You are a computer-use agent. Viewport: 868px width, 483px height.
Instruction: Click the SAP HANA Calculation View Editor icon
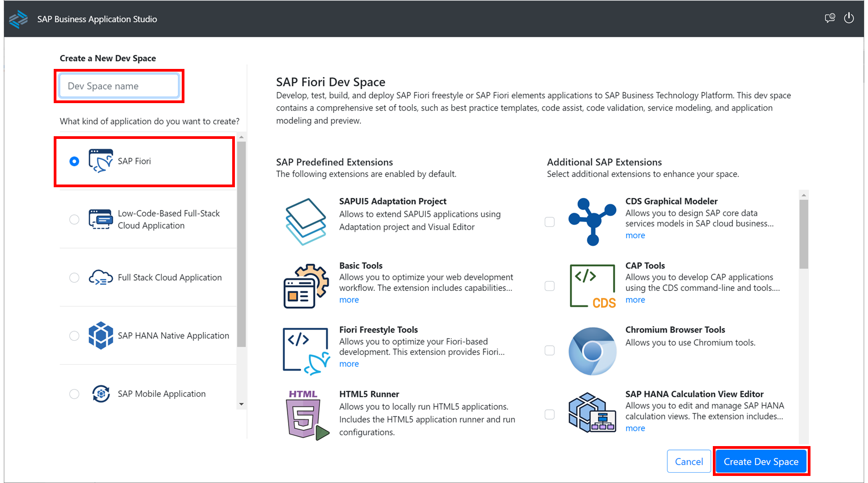point(592,413)
